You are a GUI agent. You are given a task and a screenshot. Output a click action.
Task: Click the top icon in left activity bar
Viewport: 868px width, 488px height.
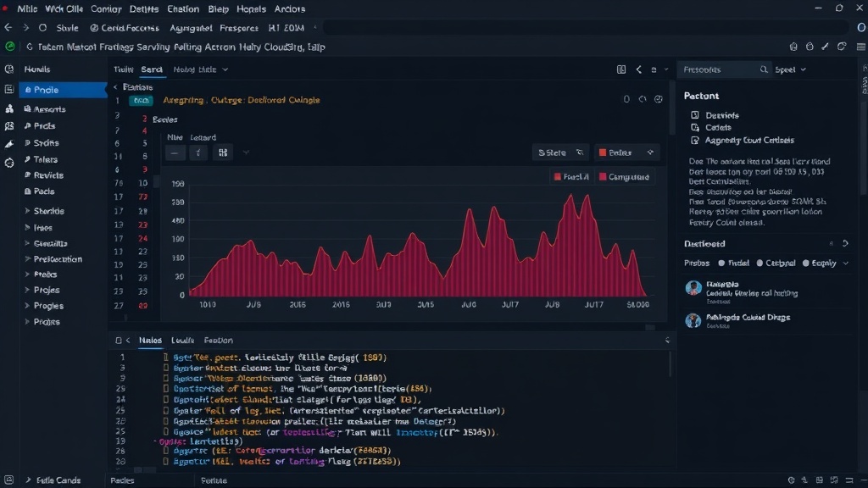tap(9, 69)
